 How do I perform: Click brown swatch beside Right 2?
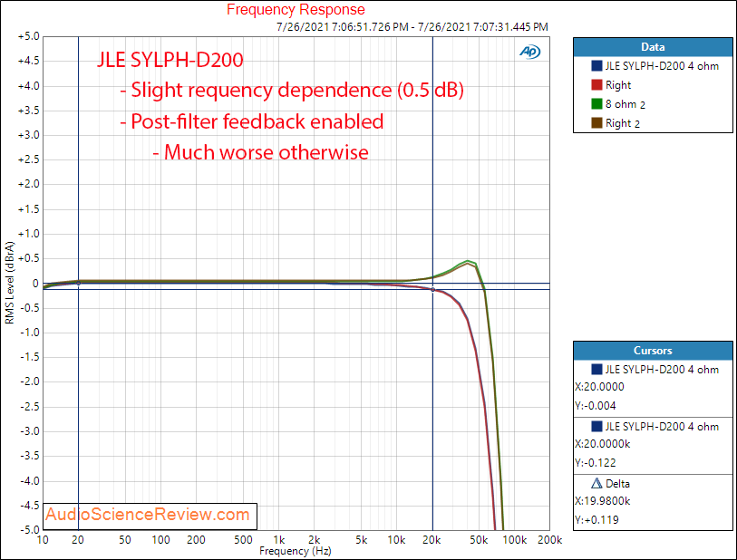tap(596, 123)
